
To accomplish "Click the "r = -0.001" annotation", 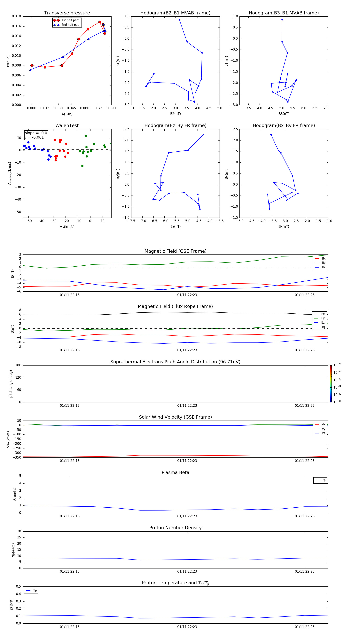I will tap(35, 137).
